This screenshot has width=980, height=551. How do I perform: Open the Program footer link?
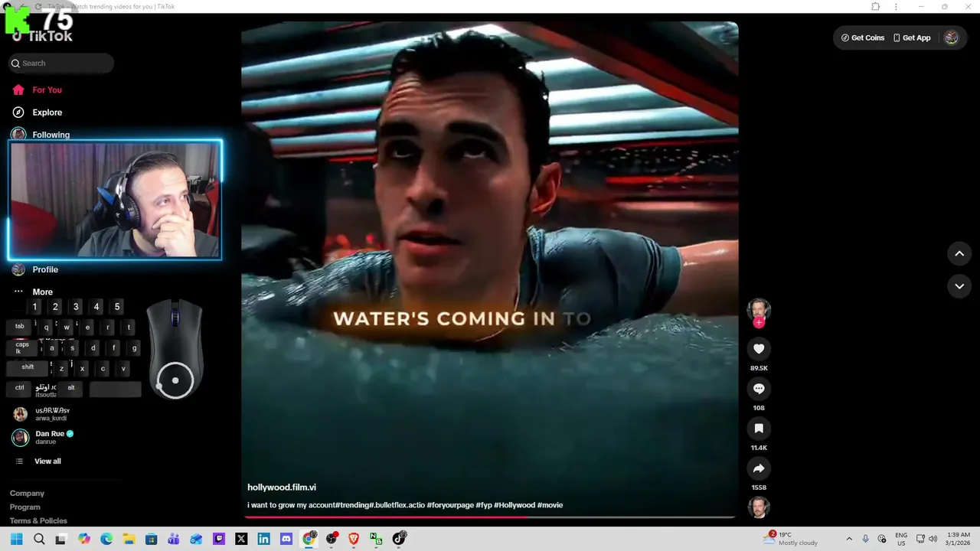point(24,507)
